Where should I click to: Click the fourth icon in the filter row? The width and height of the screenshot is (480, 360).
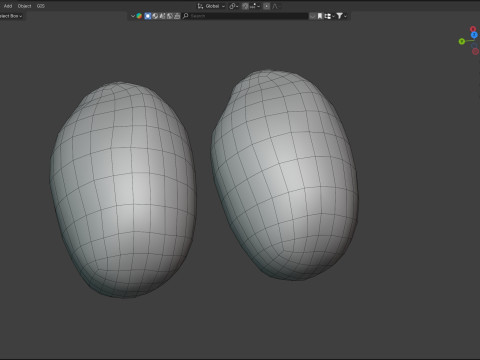tap(170, 16)
